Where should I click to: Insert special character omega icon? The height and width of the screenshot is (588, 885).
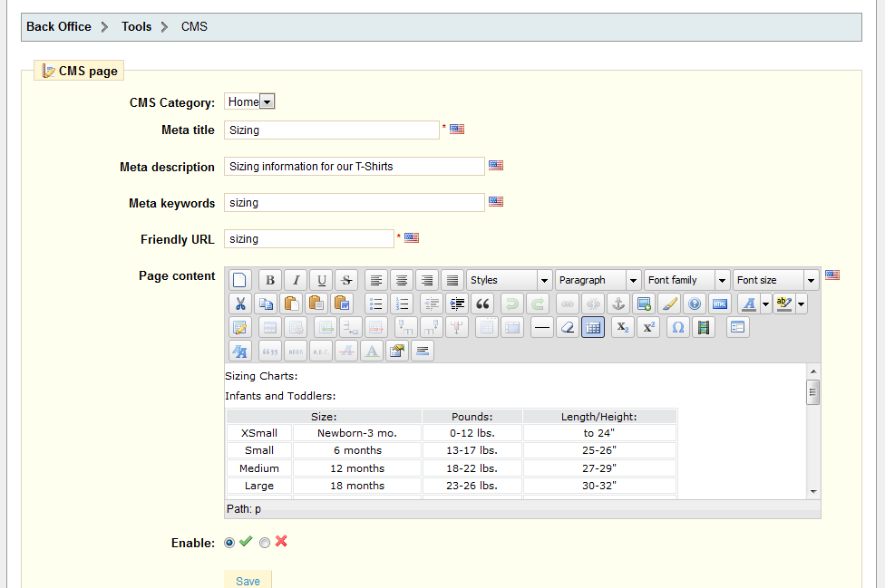(x=677, y=327)
